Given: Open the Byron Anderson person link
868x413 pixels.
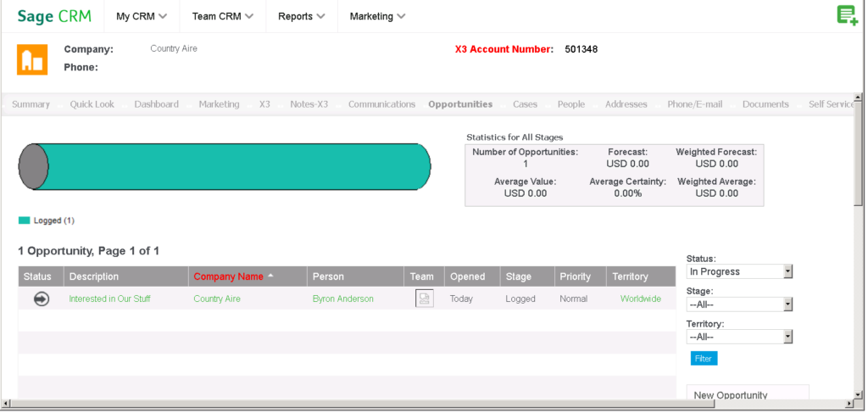Looking at the screenshot, I should 343,299.
